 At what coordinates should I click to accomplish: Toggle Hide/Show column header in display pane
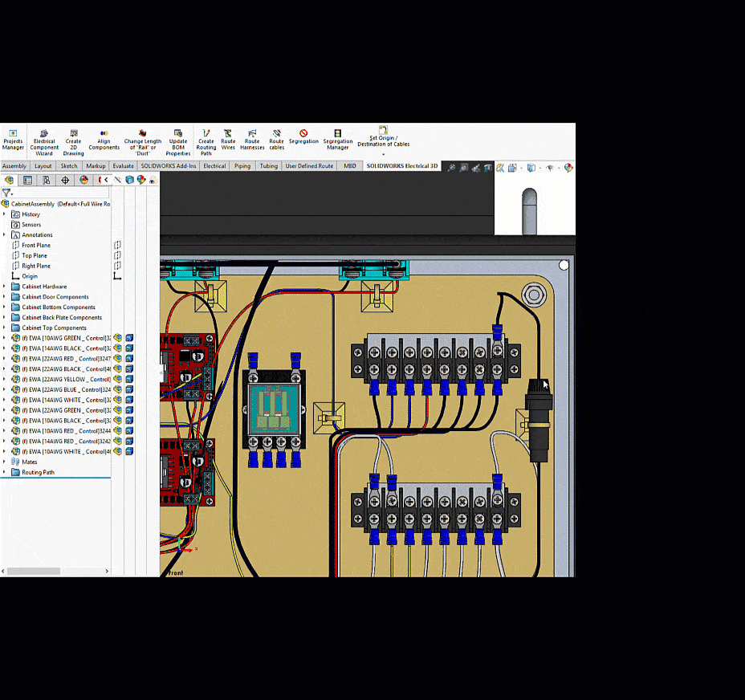117,180
